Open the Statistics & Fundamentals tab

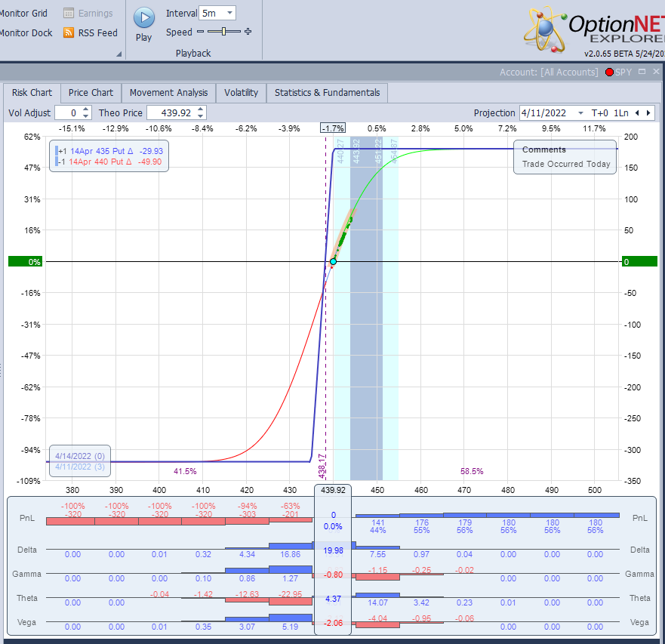327,93
